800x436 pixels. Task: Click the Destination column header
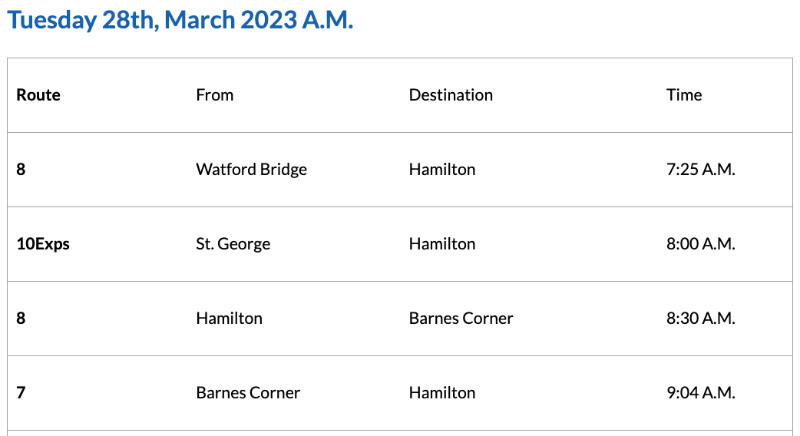pyautogui.click(x=450, y=95)
